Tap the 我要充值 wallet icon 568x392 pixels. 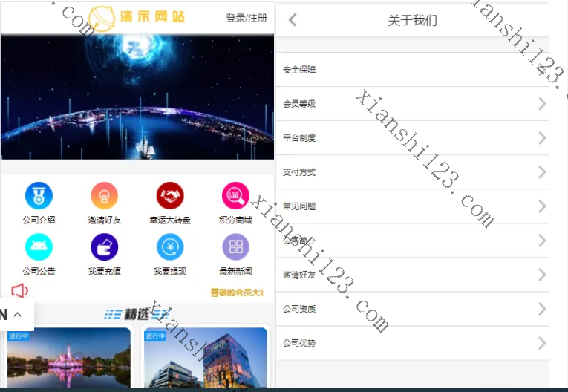coord(105,247)
